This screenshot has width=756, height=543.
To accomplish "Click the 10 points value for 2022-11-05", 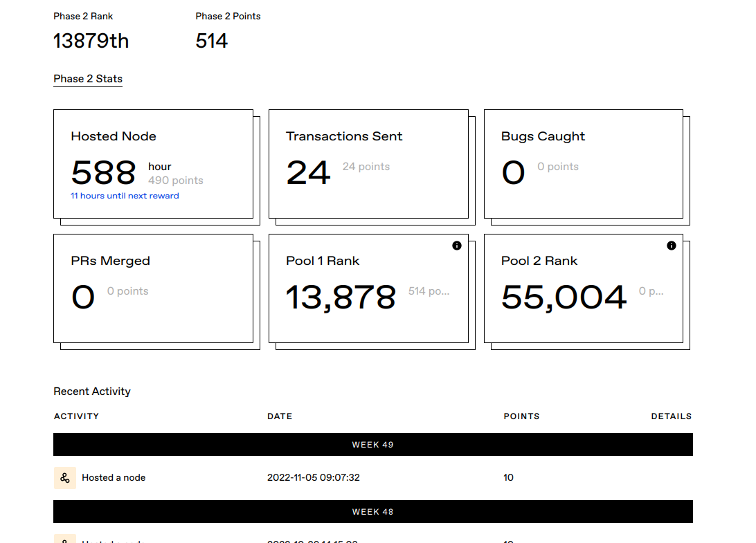I will (508, 477).
